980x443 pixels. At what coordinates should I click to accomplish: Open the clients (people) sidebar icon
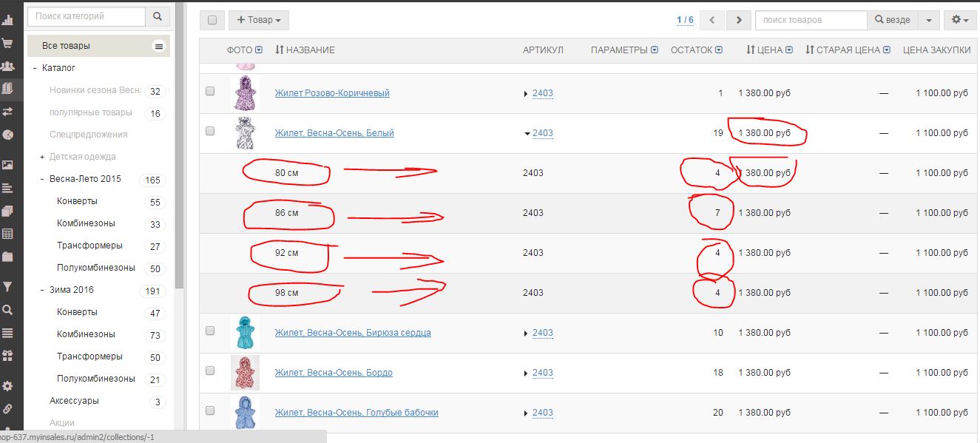point(8,67)
